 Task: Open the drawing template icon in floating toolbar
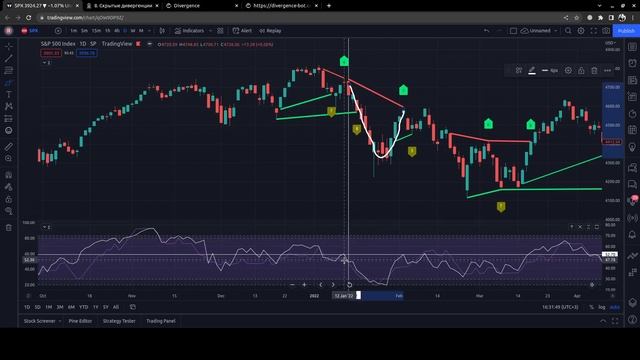click(x=518, y=71)
